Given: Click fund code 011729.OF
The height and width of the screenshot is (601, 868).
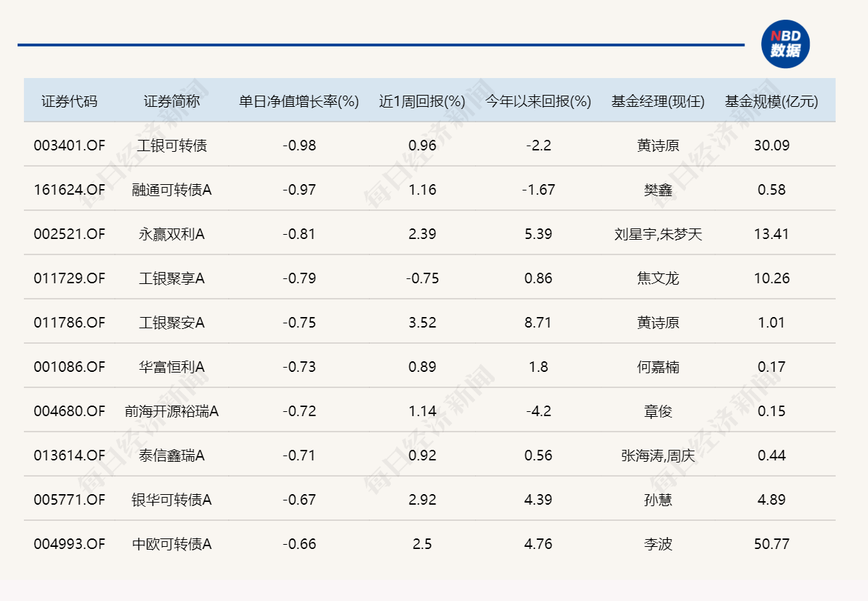Looking at the screenshot, I should (69, 278).
